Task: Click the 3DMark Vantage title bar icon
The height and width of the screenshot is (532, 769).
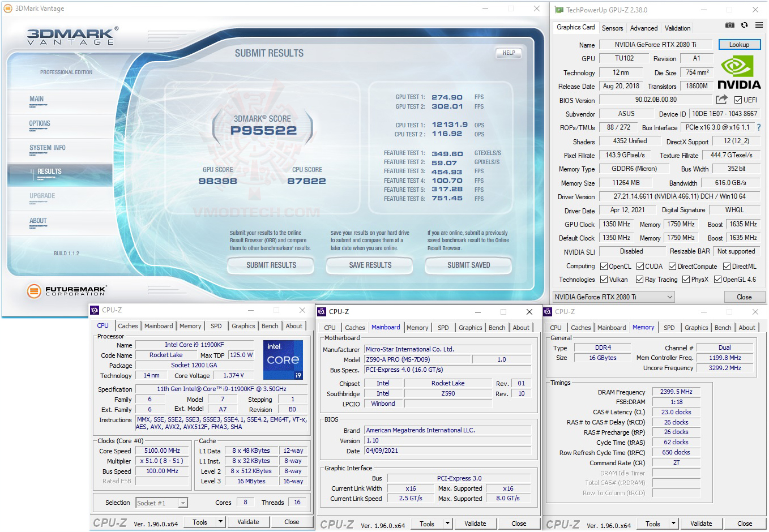Action: (x=8, y=8)
